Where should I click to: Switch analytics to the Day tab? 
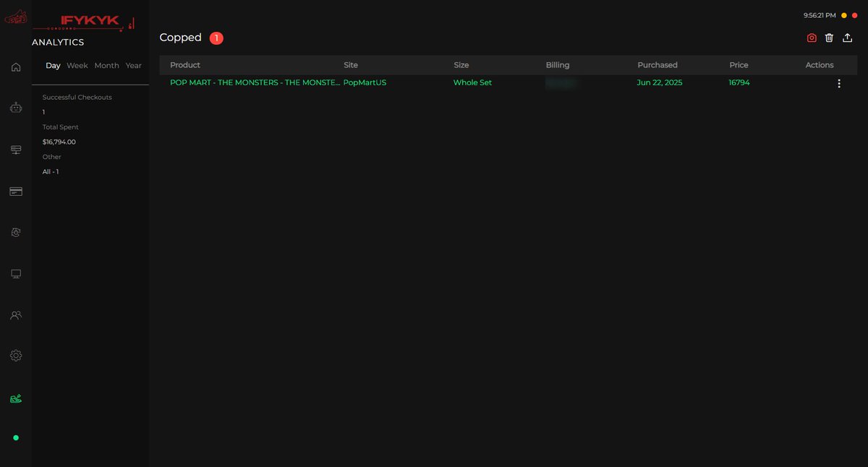(x=53, y=66)
